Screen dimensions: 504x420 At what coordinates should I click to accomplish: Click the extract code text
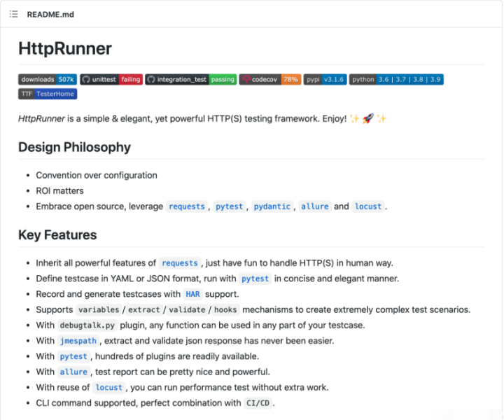[x=143, y=309]
